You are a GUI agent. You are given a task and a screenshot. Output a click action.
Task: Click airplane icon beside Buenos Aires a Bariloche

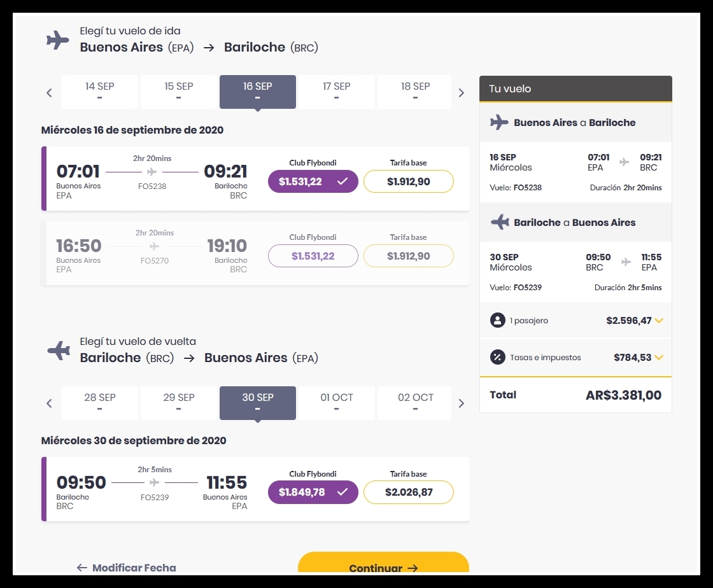point(499,122)
